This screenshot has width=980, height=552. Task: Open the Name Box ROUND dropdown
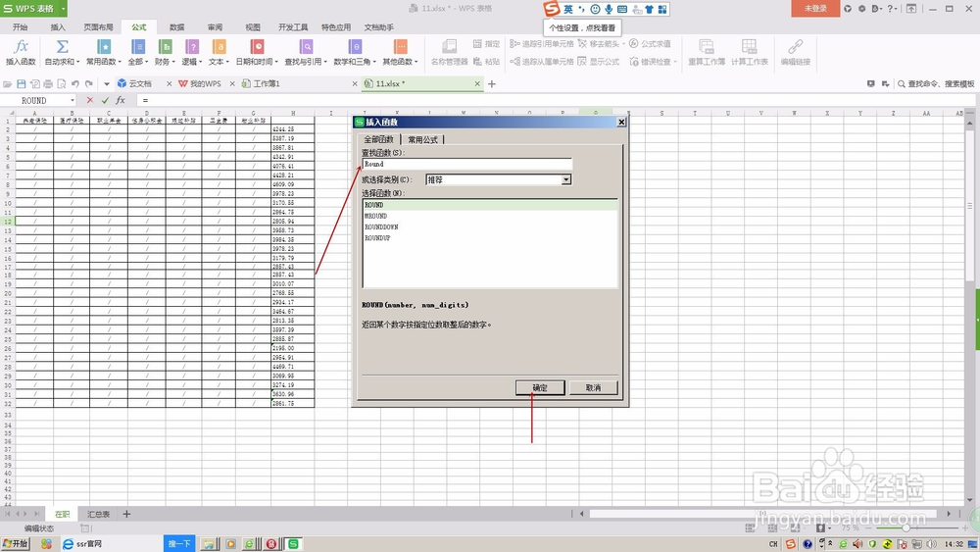[73, 101]
